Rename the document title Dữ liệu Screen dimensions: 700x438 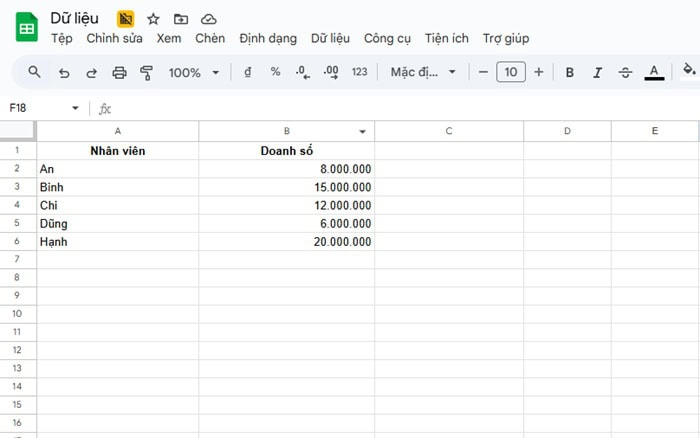click(75, 18)
